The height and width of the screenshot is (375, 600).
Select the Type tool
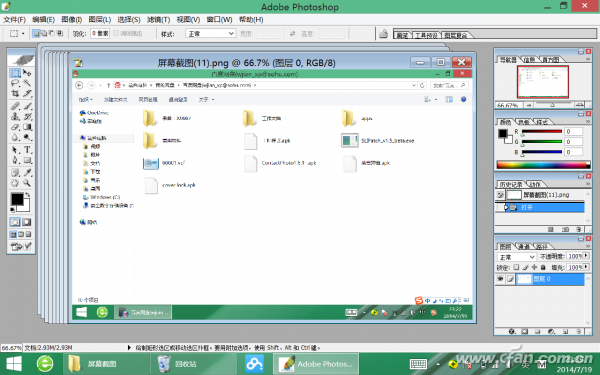pos(27,150)
